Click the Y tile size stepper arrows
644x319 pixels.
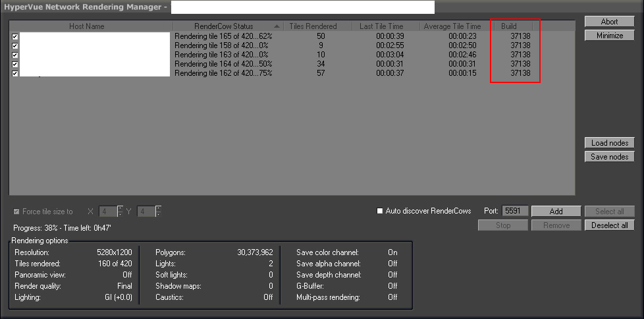click(159, 212)
